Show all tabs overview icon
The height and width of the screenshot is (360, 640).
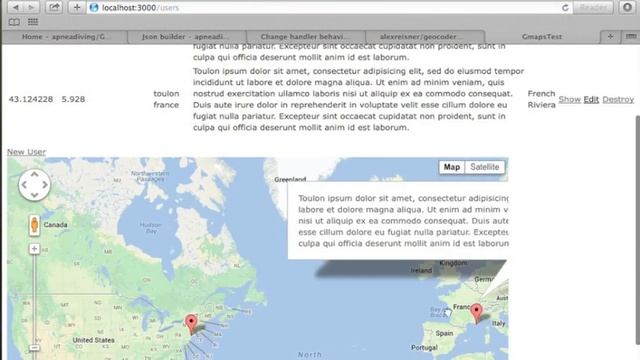(x=631, y=37)
